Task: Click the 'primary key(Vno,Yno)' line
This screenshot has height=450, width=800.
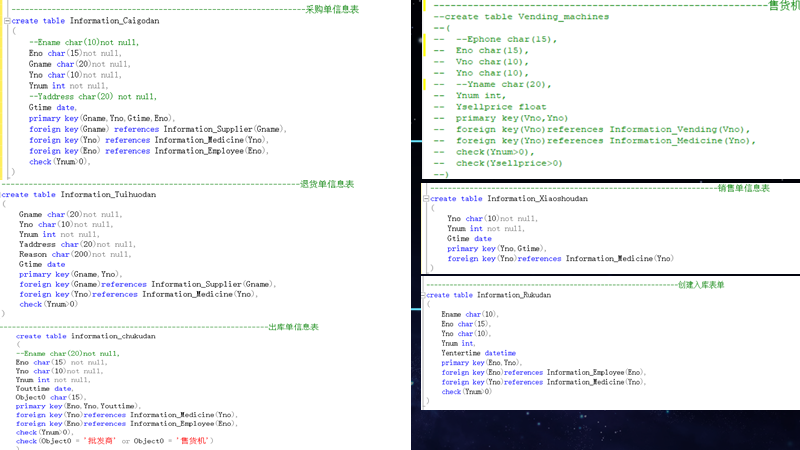Action: point(512,118)
